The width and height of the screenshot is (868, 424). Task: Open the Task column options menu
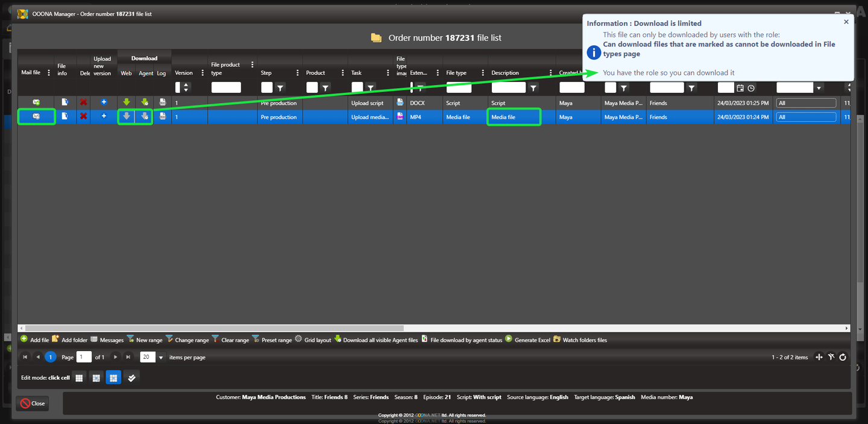click(388, 73)
